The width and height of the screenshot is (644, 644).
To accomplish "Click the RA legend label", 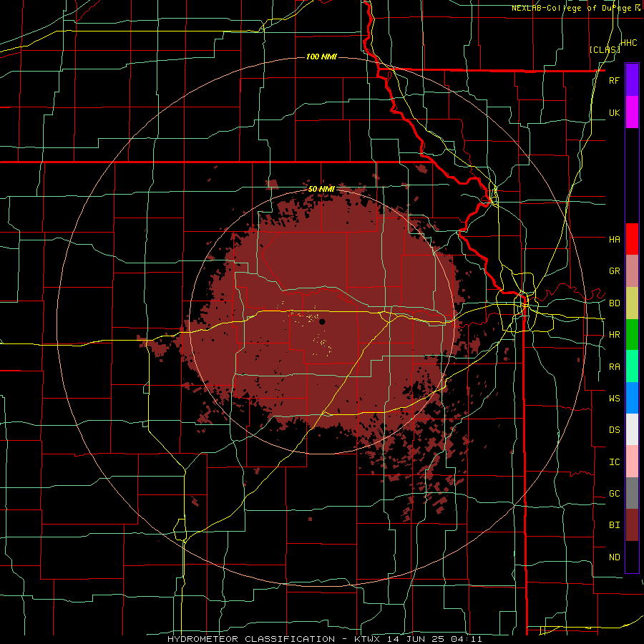I will click(614, 367).
